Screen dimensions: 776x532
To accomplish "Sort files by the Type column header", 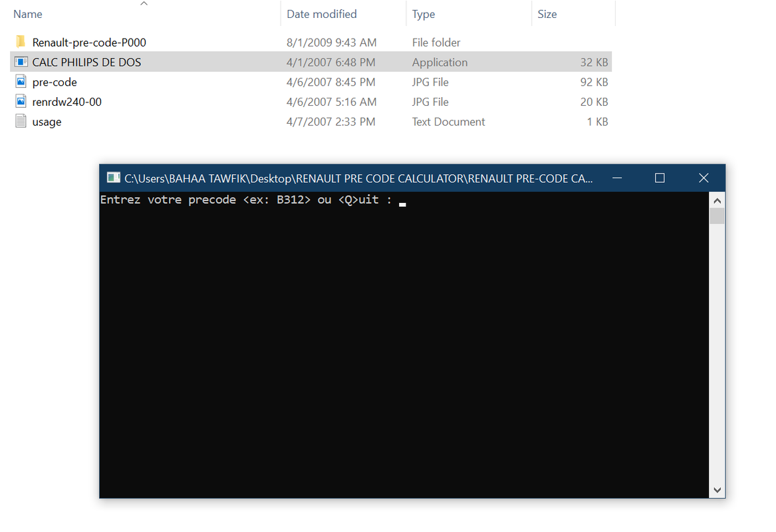I will tap(424, 14).
